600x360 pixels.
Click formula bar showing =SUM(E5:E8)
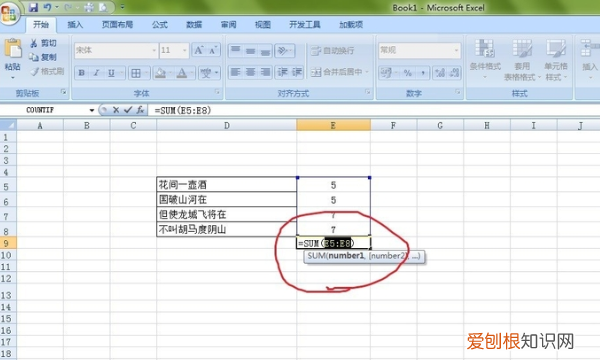[x=375, y=111]
